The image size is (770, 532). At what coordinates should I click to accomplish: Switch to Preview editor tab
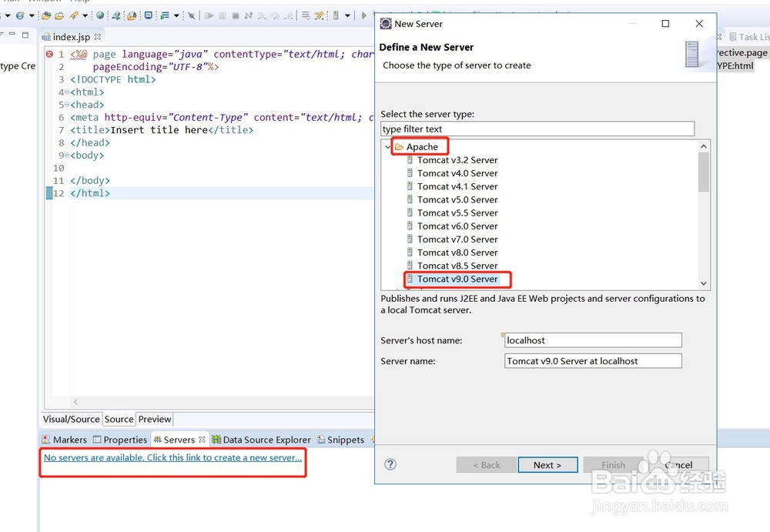155,419
